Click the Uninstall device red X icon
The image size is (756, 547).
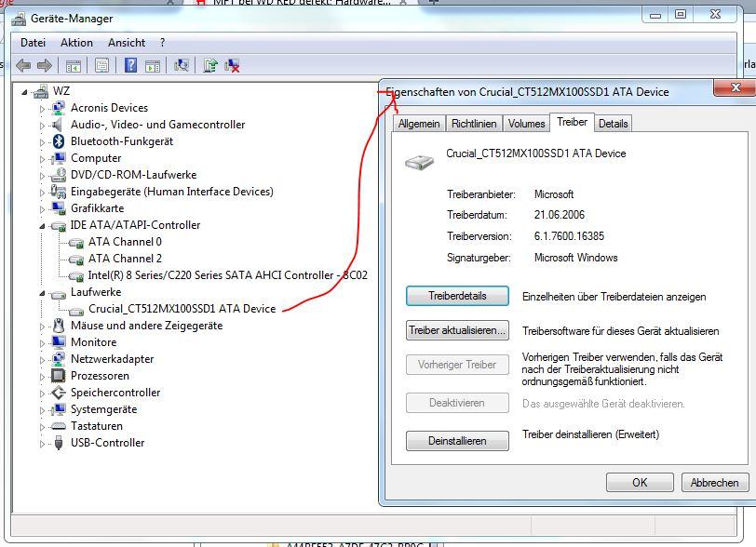(x=232, y=65)
